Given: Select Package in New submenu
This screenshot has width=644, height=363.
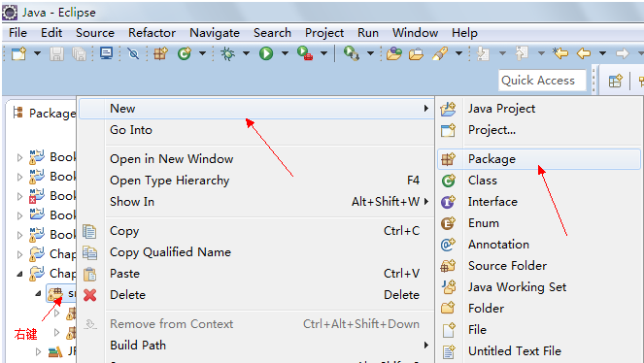Looking at the screenshot, I should click(x=539, y=159).
